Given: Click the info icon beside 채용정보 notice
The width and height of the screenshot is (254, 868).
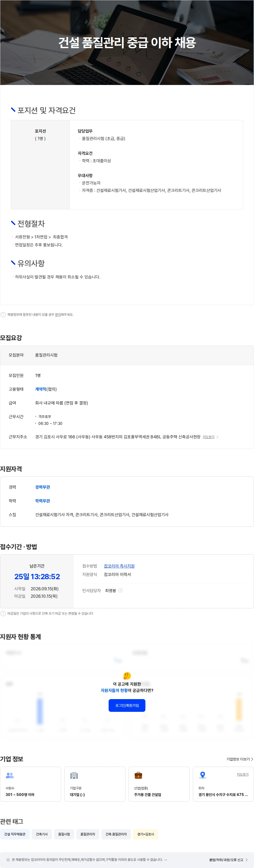Looking at the screenshot, I should (3, 314).
